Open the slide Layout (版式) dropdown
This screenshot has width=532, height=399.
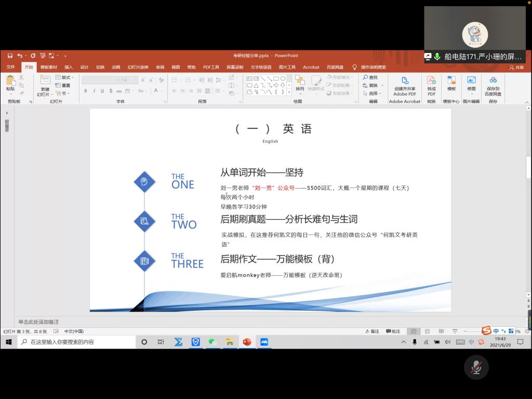[65, 77]
